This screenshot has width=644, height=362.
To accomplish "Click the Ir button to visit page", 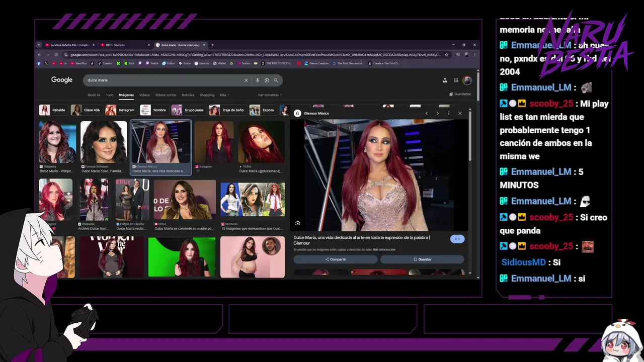I will pyautogui.click(x=457, y=239).
